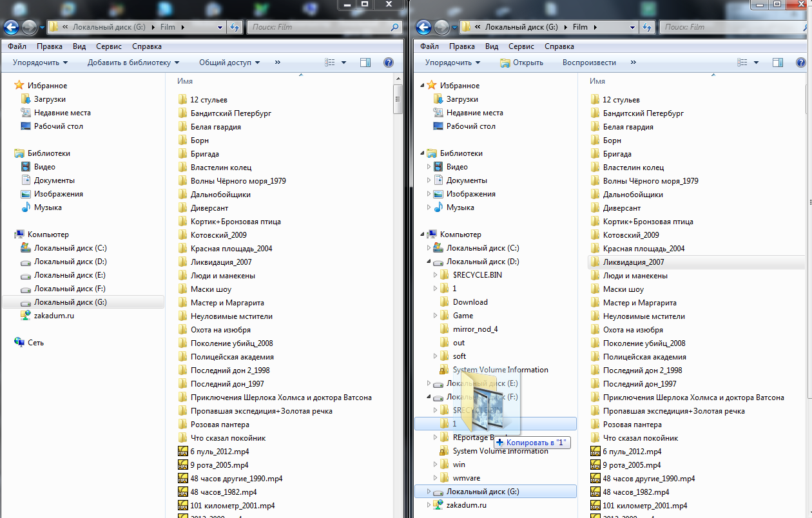Select Диверсант folder in right window
Image resolution: width=812 pixels, height=518 pixels.
coord(622,208)
